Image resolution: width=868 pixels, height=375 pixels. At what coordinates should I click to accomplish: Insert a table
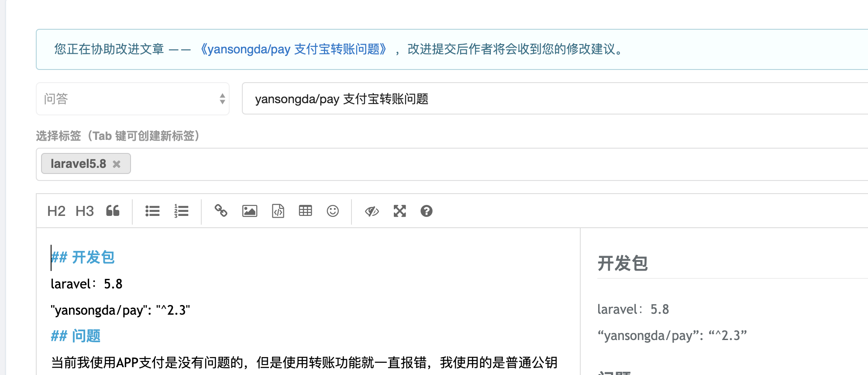tap(305, 211)
